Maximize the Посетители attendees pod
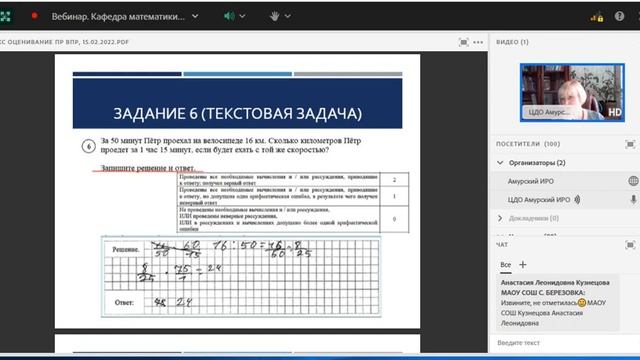Image resolution: width=640 pixels, height=360 pixels. tap(630, 144)
